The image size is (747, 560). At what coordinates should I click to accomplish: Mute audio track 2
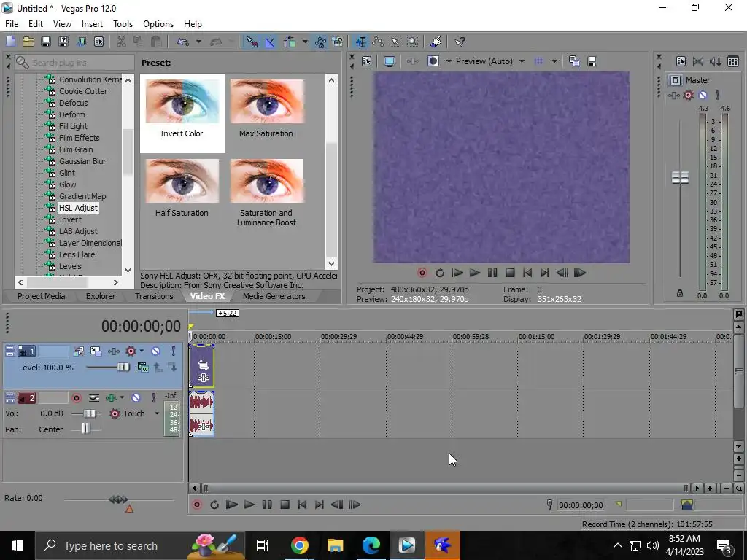pos(136,397)
